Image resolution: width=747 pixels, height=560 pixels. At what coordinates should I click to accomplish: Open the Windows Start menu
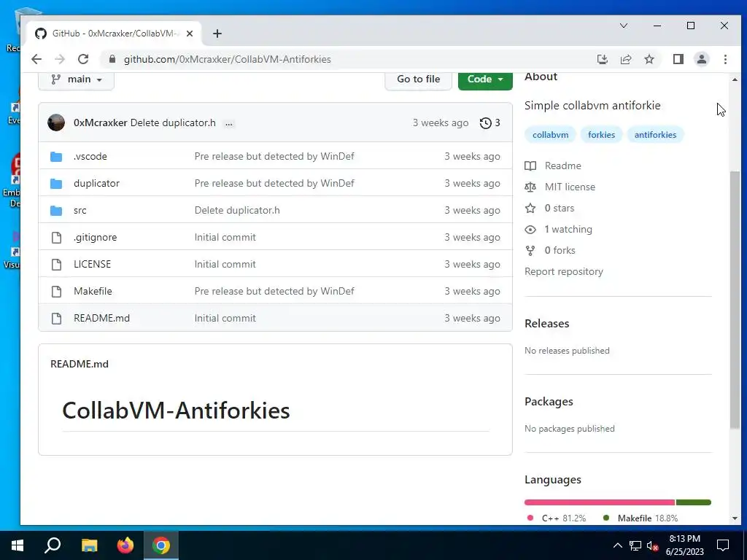[18, 545]
